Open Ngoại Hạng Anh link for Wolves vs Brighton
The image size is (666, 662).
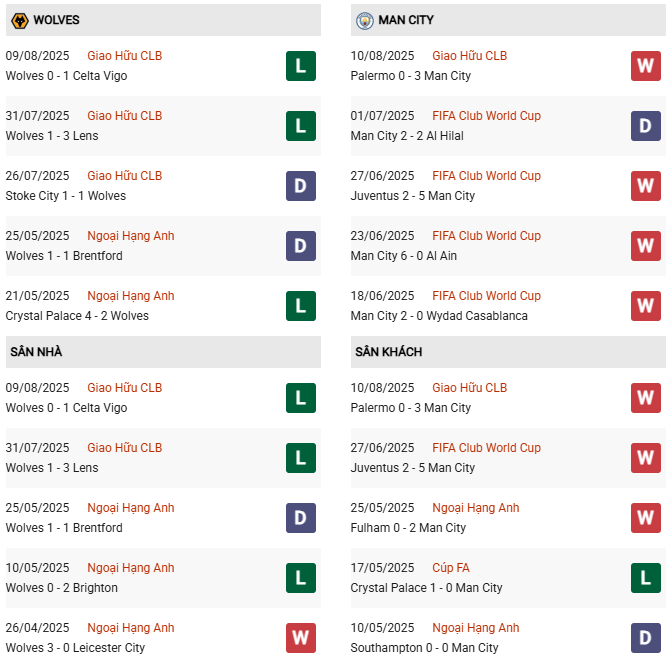tap(130, 568)
